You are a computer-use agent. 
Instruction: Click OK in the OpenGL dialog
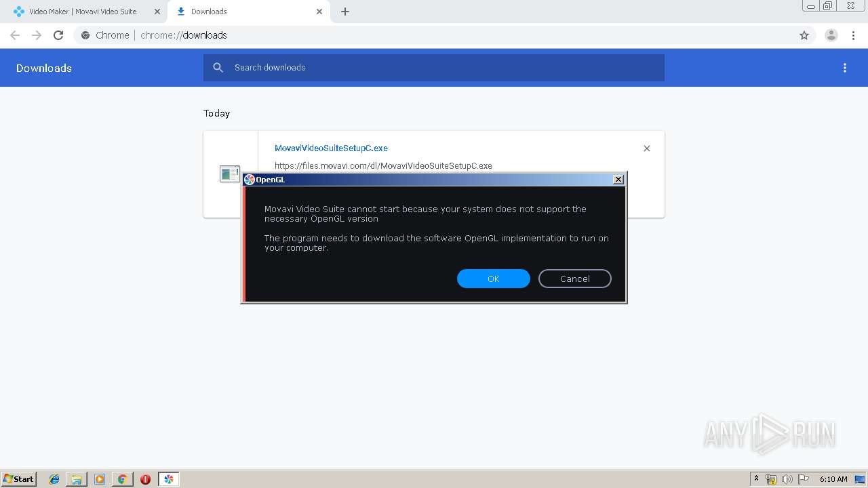(493, 279)
